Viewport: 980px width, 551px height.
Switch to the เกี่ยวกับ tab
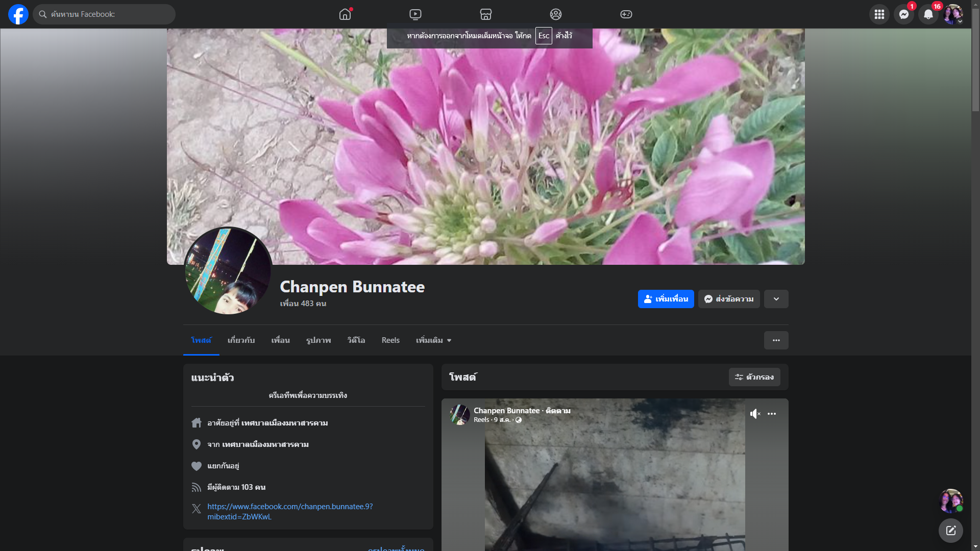(x=241, y=340)
